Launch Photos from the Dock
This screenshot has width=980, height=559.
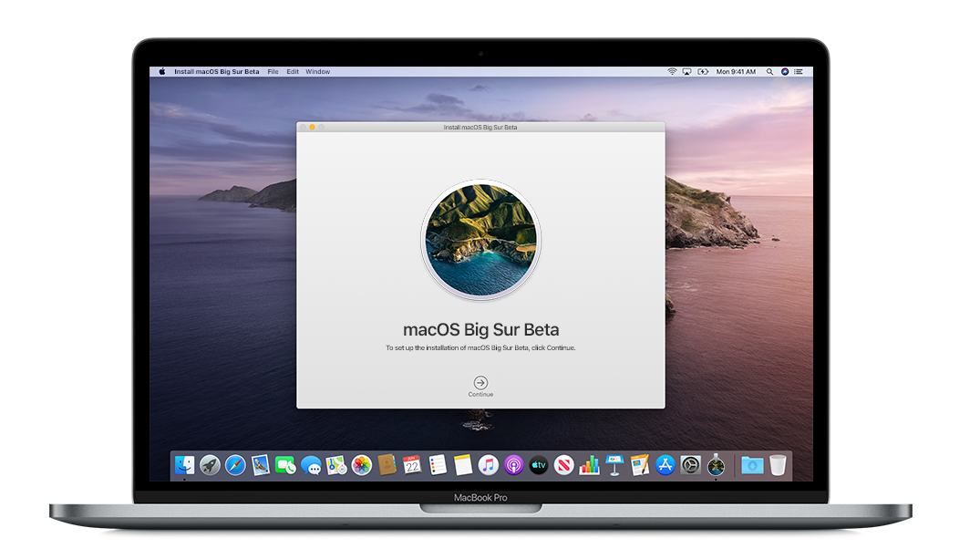(x=362, y=465)
